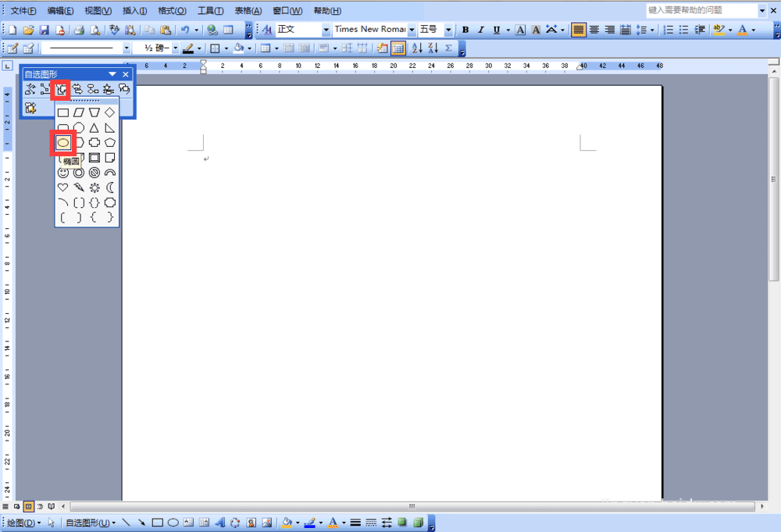Select the table Eraser tool

[28, 48]
